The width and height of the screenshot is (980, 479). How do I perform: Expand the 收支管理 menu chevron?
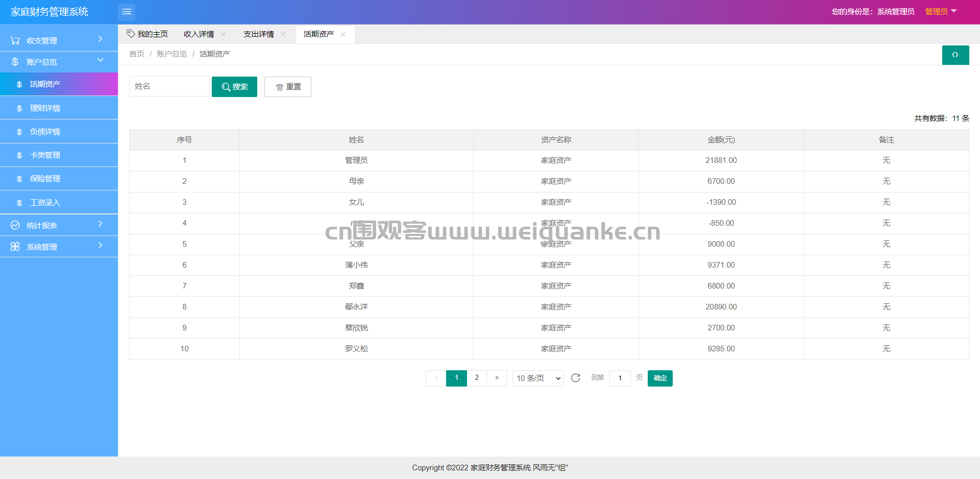[101, 39]
